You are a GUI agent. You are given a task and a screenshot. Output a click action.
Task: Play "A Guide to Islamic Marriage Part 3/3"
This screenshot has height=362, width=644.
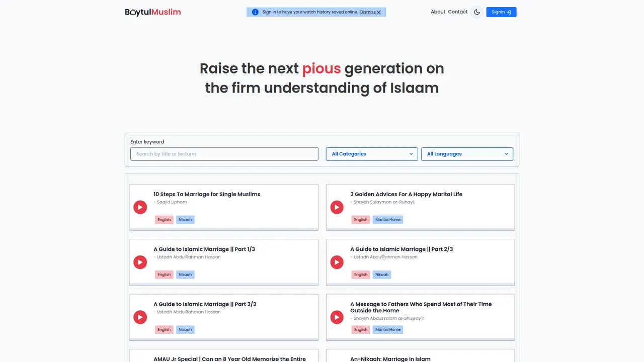click(140, 317)
